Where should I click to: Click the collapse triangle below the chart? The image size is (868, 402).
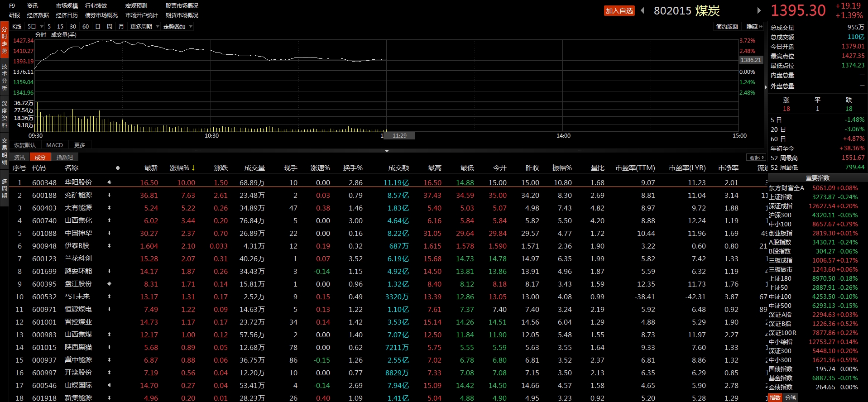387,151
